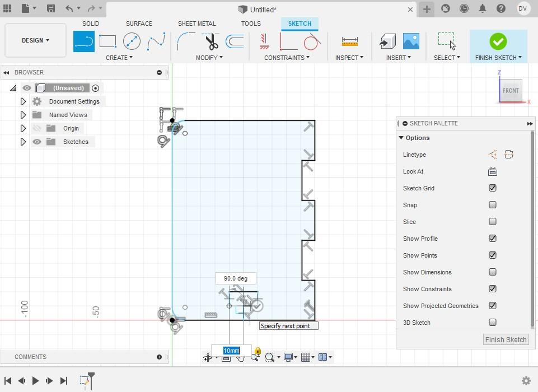Screen dimensions: 538x392
Task: Enable the 3D Sketch checkbox
Action: click(493, 323)
